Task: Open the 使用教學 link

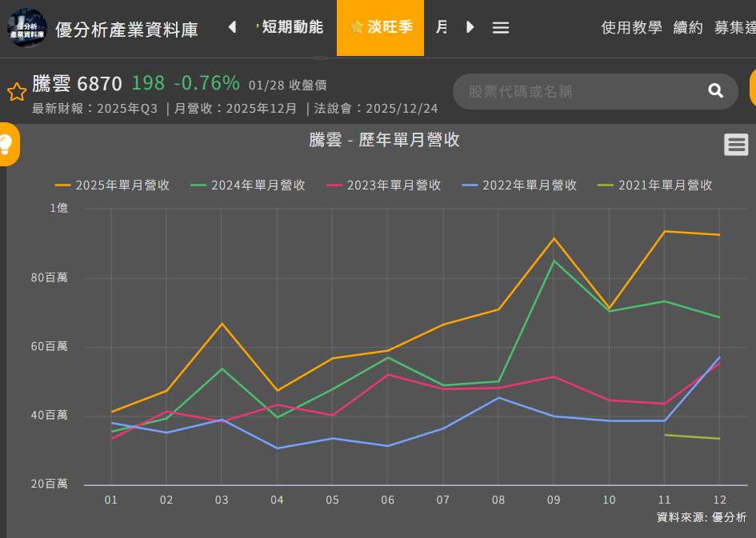Action: (x=631, y=28)
